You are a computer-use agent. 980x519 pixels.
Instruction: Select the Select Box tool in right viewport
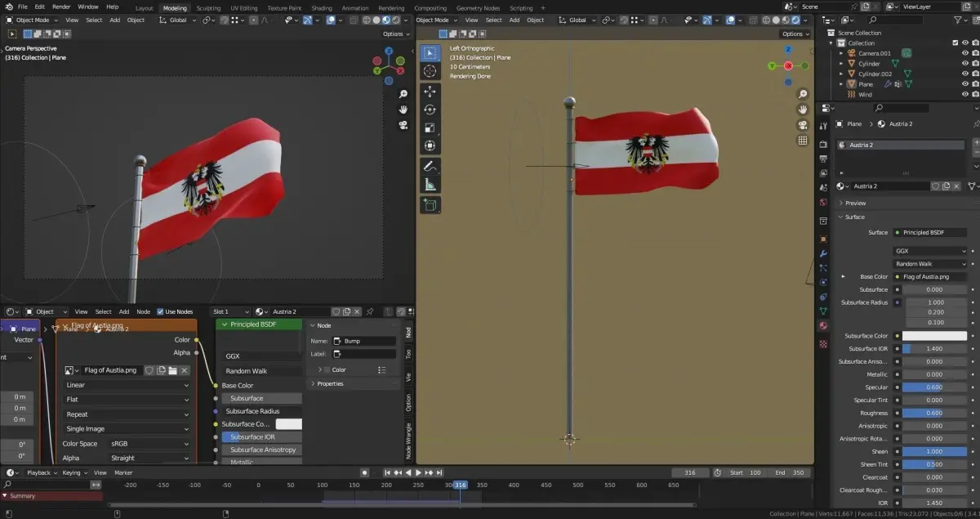[x=430, y=53]
